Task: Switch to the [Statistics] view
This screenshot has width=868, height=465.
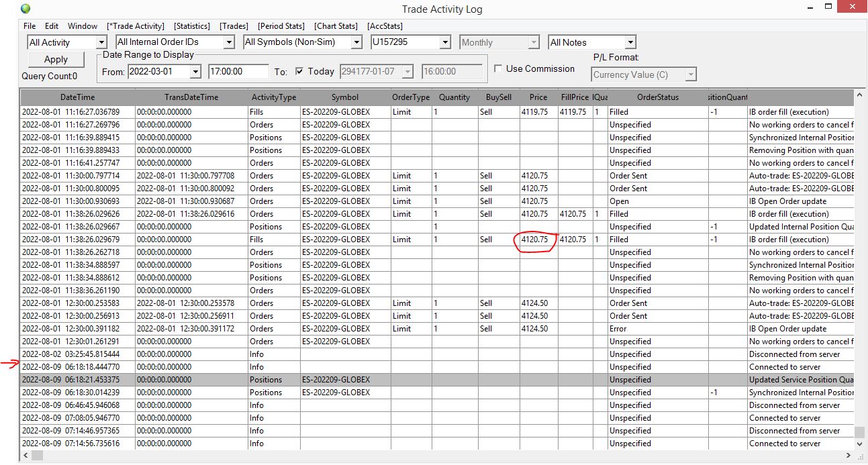Action: tap(192, 26)
